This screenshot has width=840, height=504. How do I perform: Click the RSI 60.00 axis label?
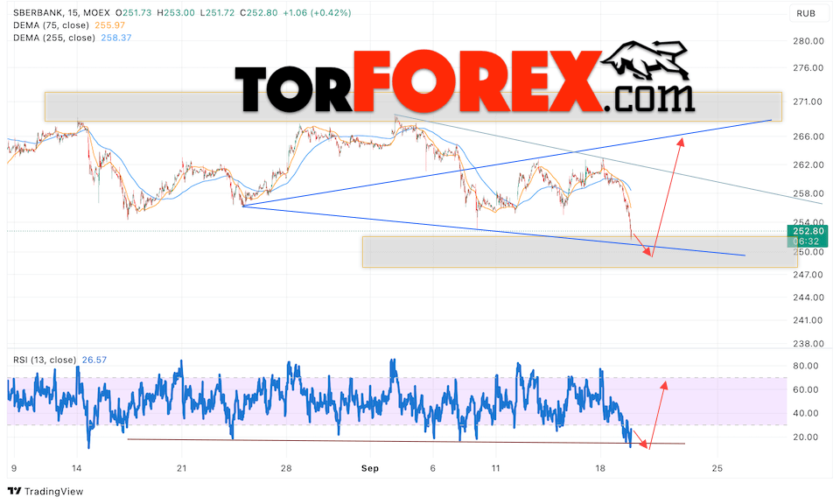tap(805, 389)
